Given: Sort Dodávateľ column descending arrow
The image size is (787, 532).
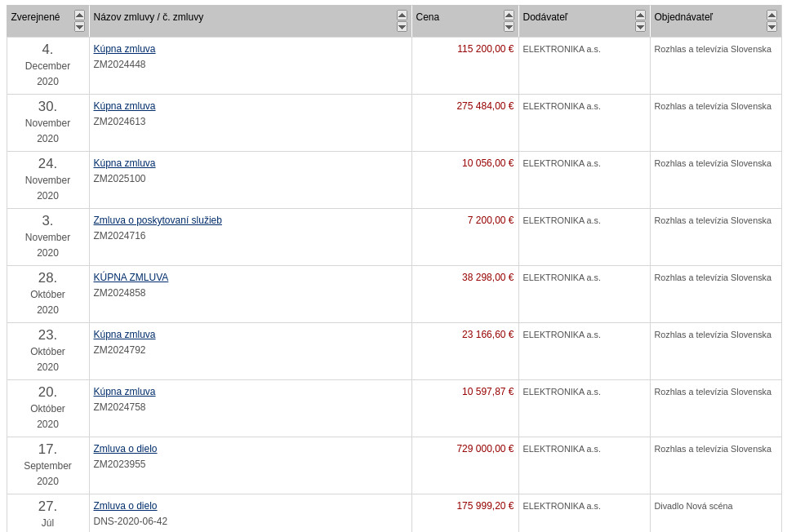Looking at the screenshot, I should [x=640, y=27].
